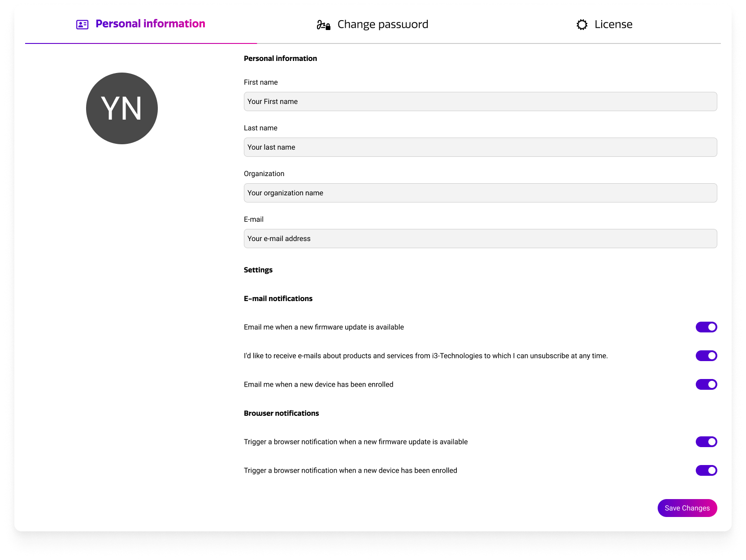Click the E-mail address field
Image resolution: width=746 pixels, height=560 pixels.
pos(480,239)
